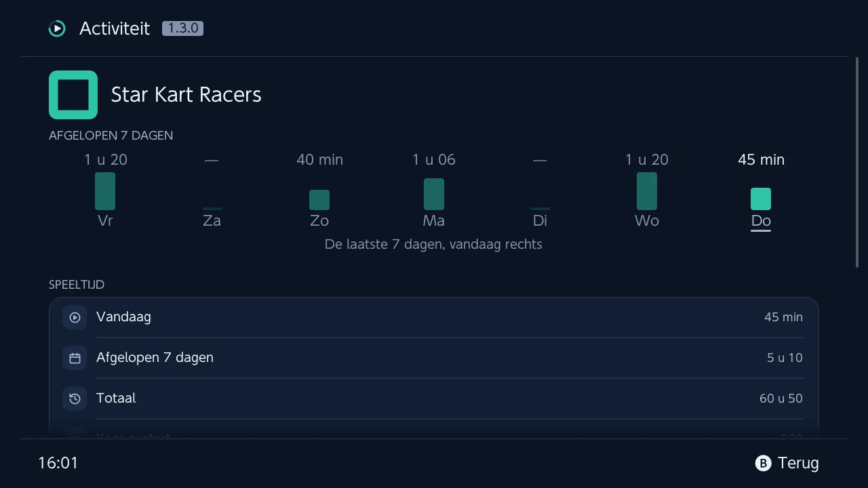Select the Star Kart Racers game icon

click(73, 95)
